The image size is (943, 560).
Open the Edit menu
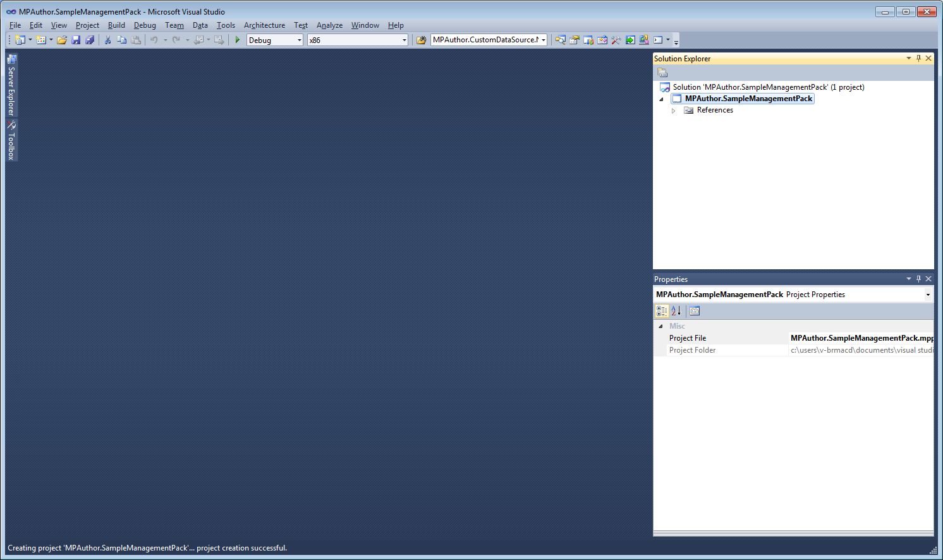[x=36, y=25]
